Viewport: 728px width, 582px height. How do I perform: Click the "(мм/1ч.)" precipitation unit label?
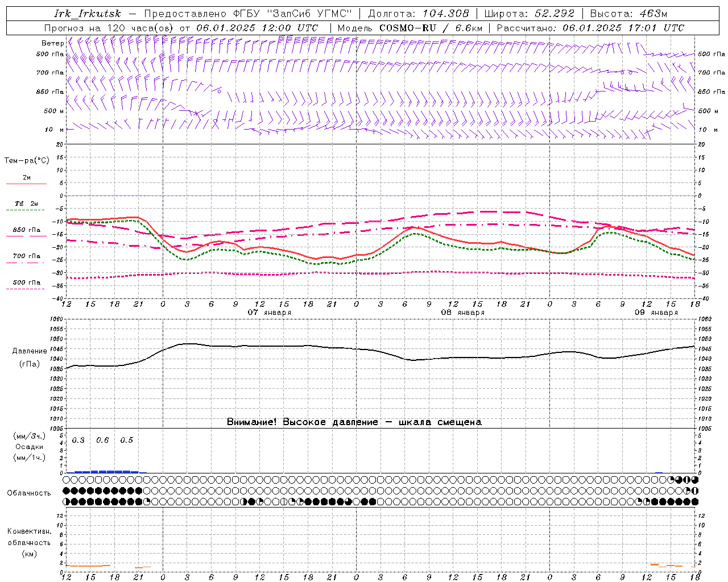(x=30, y=458)
